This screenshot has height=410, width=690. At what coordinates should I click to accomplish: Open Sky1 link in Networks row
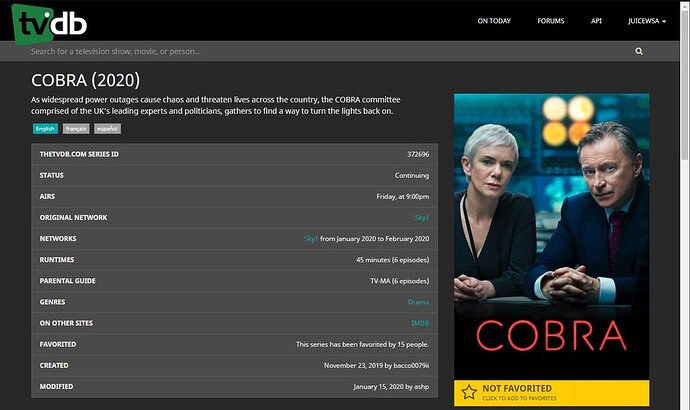(x=311, y=239)
